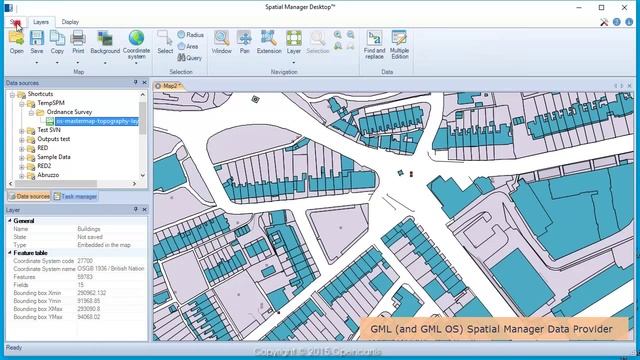Open the Copy dropdown arrow
The image size is (640, 360).
click(x=57, y=63)
